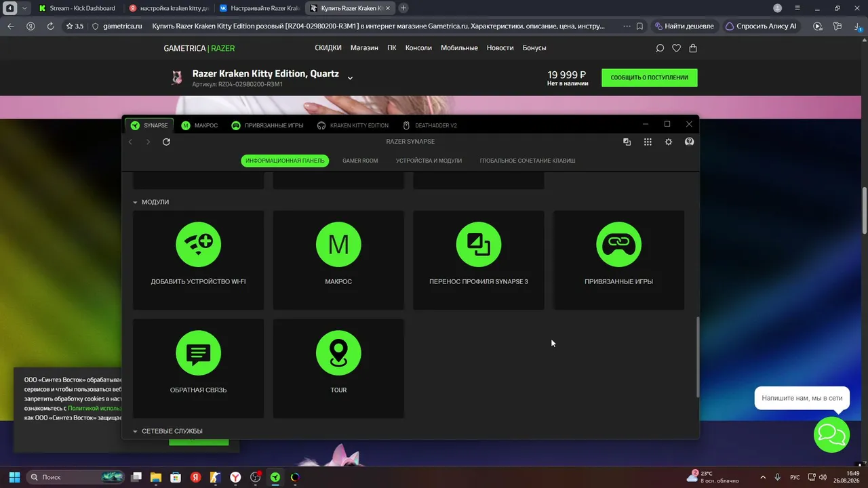Refresh the Razer Synapse window
Image resolution: width=868 pixels, height=488 pixels.
point(166,142)
